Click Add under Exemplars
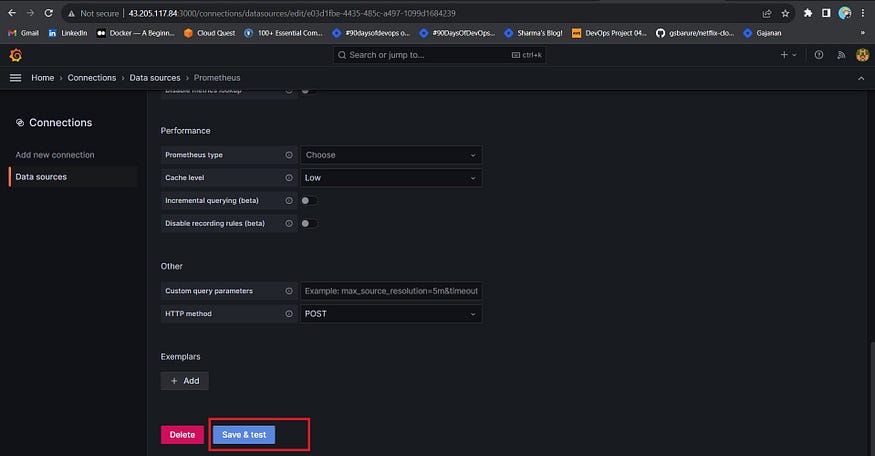The height and width of the screenshot is (456, 875). coord(185,381)
